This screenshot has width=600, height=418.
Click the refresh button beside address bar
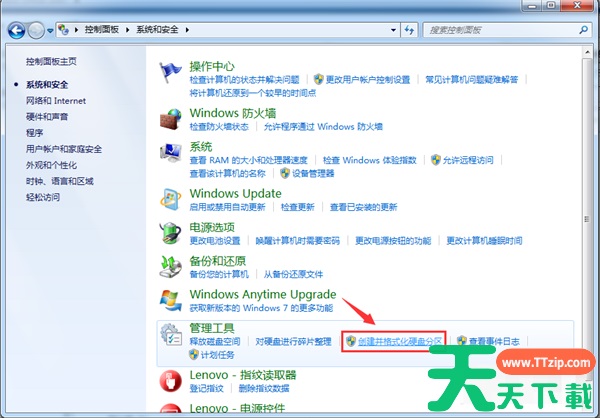tap(409, 30)
